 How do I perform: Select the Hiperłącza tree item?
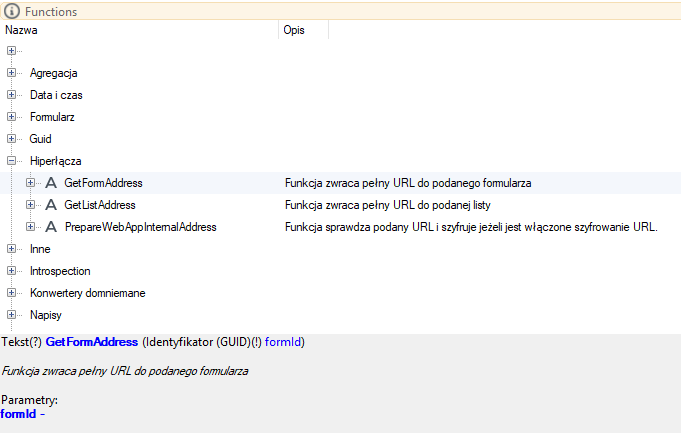click(x=55, y=161)
